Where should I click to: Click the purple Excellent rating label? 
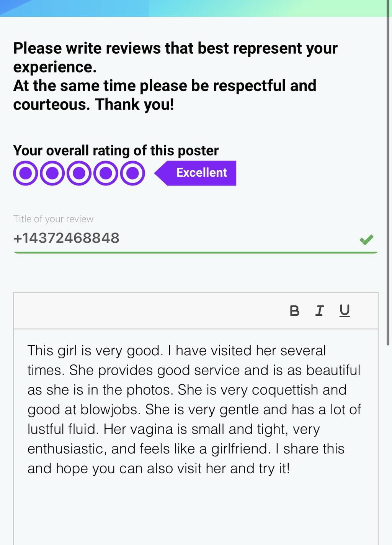coord(201,173)
